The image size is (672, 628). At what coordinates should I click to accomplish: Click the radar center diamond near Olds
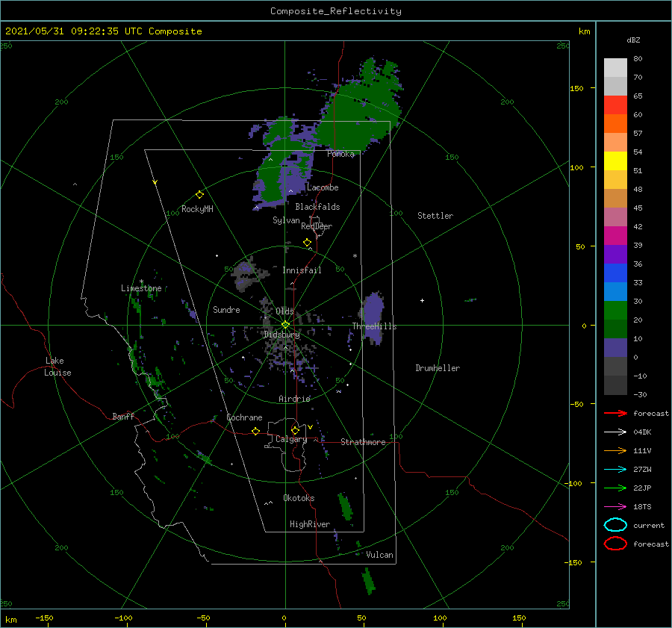pos(285,325)
